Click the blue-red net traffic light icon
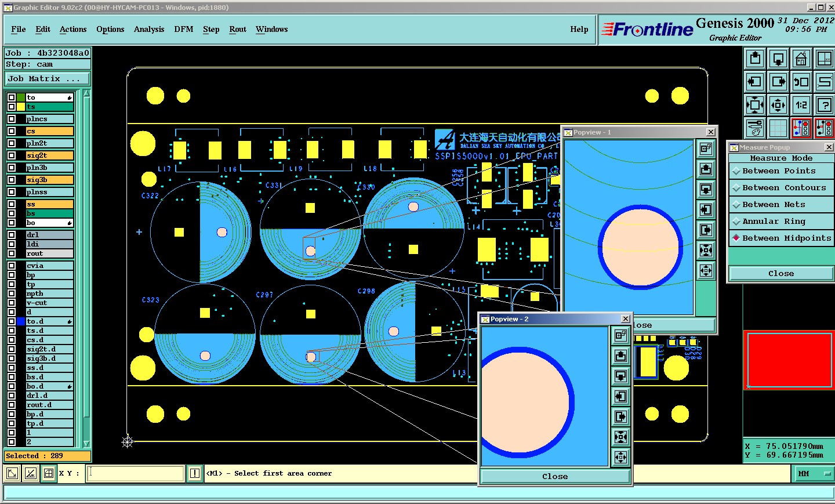This screenshot has width=835, height=504. [801, 128]
